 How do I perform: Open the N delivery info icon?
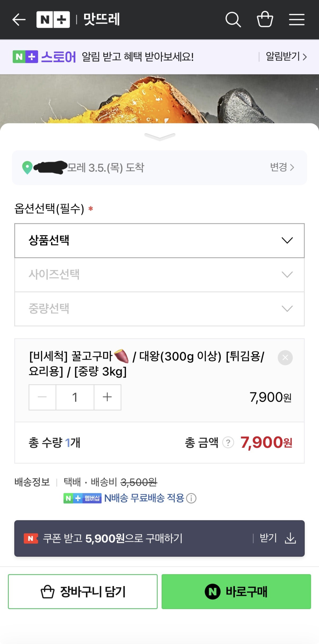(x=191, y=499)
